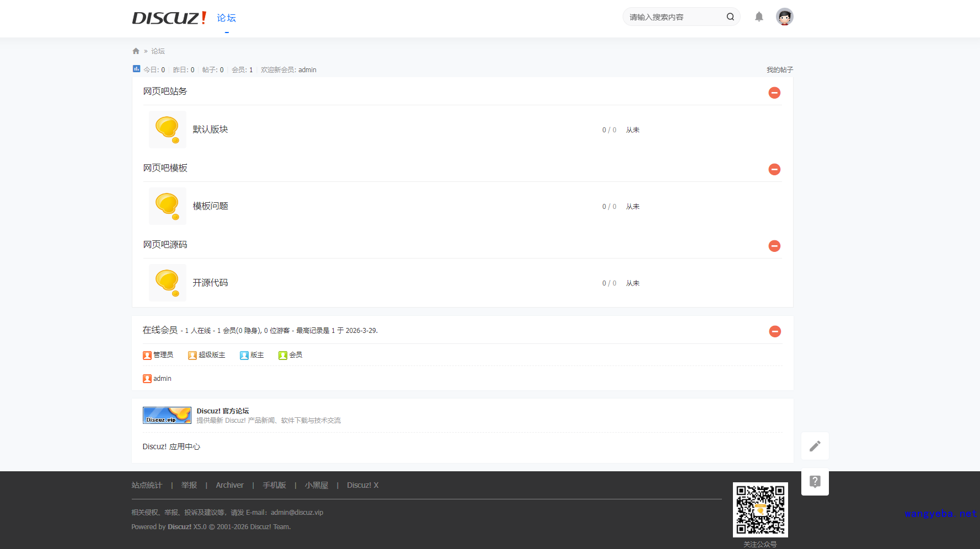Click the search magnifier icon

(730, 17)
